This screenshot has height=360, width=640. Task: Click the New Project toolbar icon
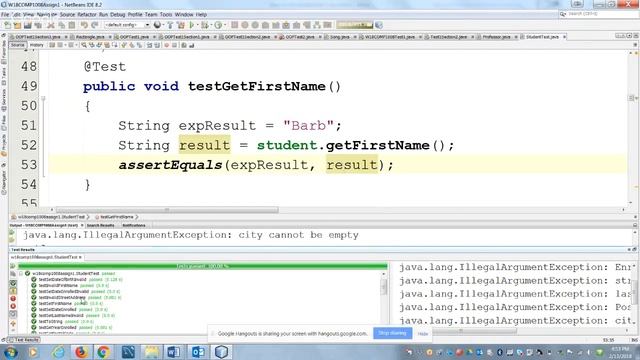[18, 25]
